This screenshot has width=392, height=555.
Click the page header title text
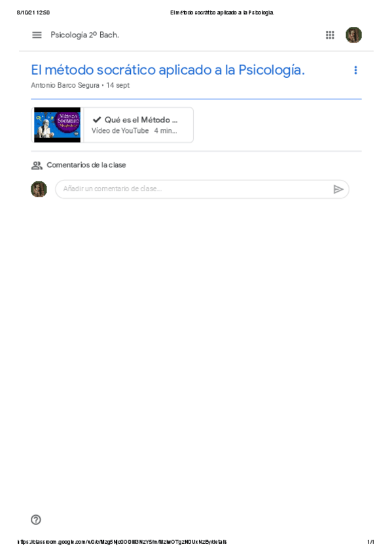[x=223, y=12]
